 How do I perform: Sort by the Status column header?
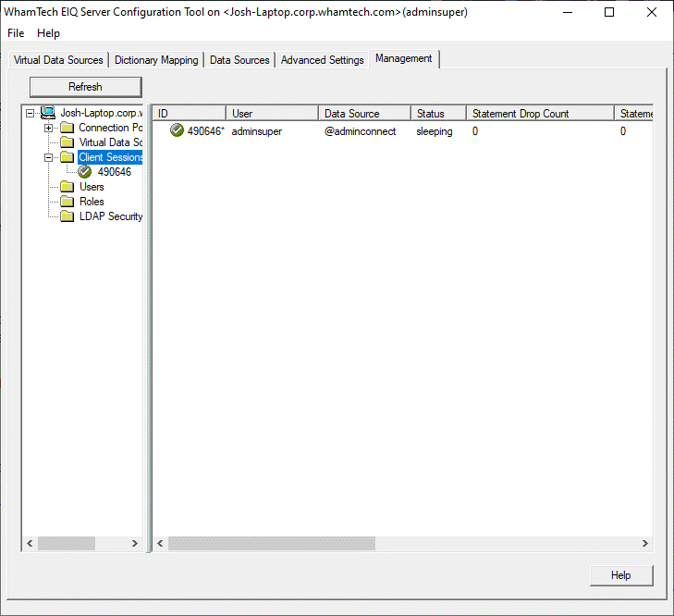[x=438, y=114]
